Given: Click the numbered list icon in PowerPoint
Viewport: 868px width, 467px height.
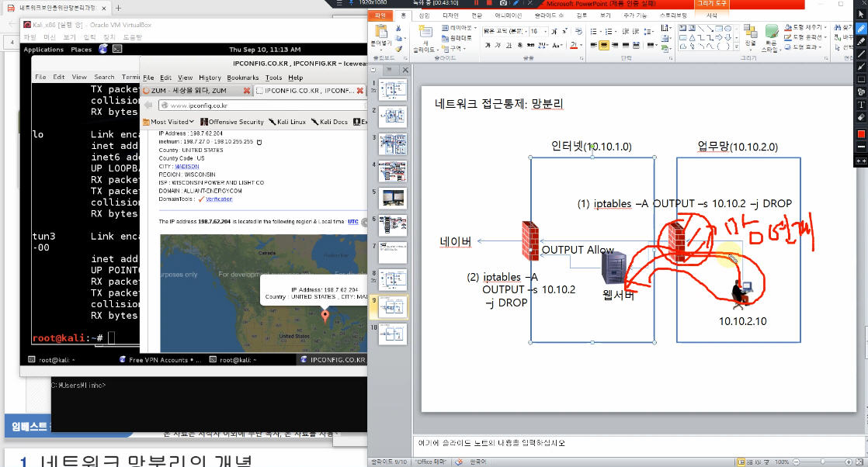Looking at the screenshot, I should tap(609, 32).
